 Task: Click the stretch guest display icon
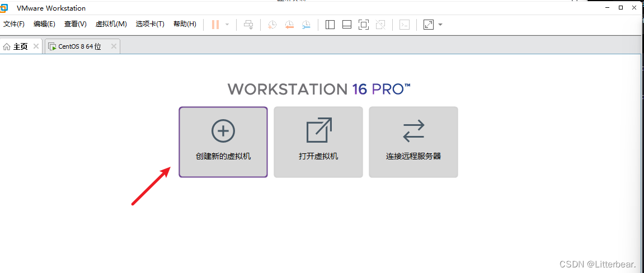tap(429, 25)
